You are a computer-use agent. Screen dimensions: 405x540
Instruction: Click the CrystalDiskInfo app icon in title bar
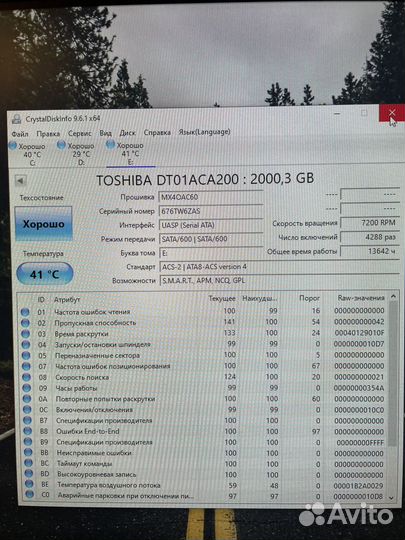[16, 120]
